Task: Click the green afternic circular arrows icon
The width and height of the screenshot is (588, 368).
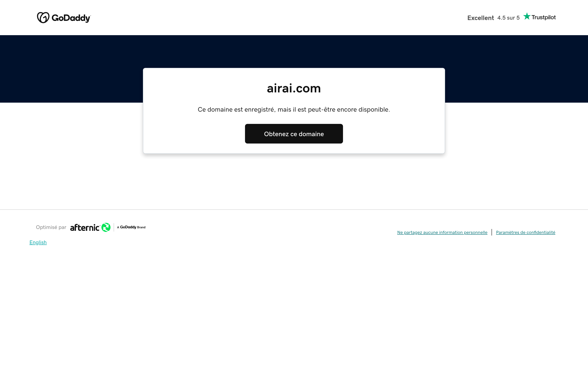Action: [106, 227]
